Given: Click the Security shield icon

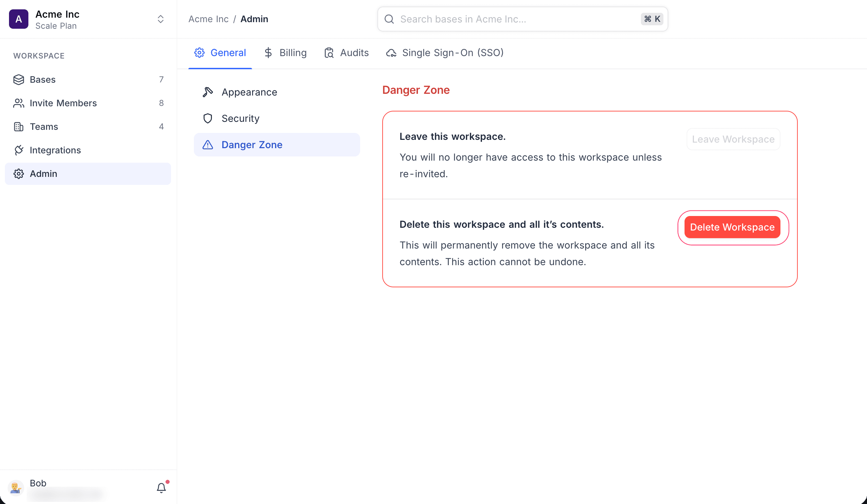Looking at the screenshot, I should [x=208, y=118].
